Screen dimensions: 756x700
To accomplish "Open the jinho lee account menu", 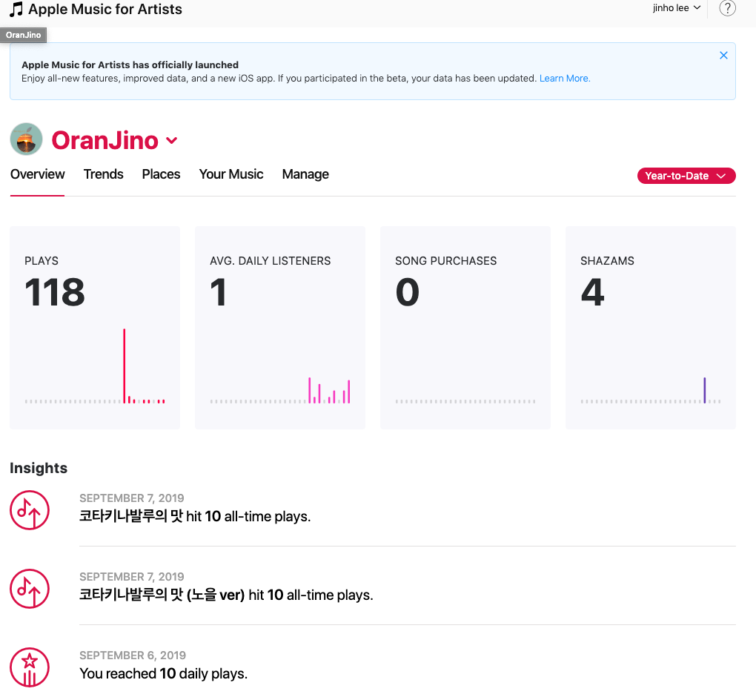I will click(x=676, y=7).
